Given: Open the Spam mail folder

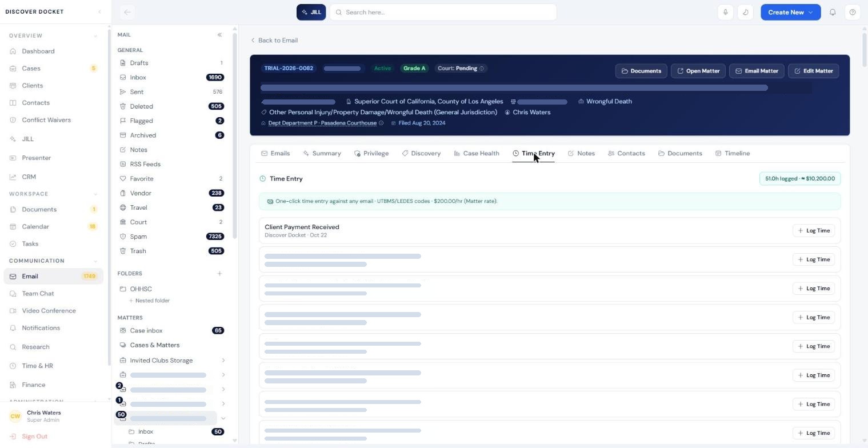Looking at the screenshot, I should pyautogui.click(x=171, y=237).
